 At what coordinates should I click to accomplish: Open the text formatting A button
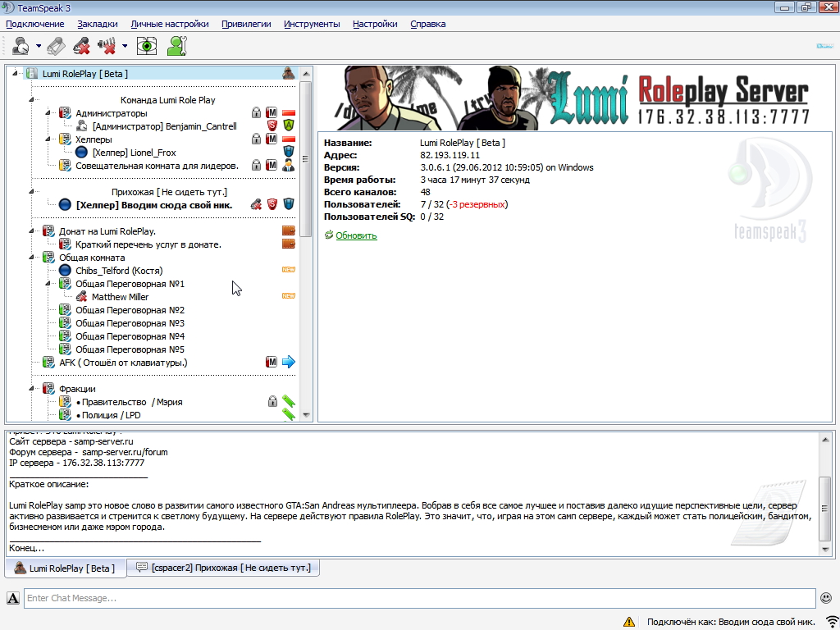click(x=13, y=598)
